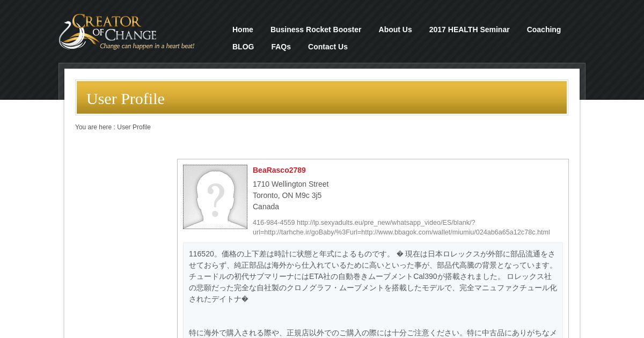Go to Business Rocket Booster page
The width and height of the screenshot is (644, 338).
pyautogui.click(x=316, y=30)
